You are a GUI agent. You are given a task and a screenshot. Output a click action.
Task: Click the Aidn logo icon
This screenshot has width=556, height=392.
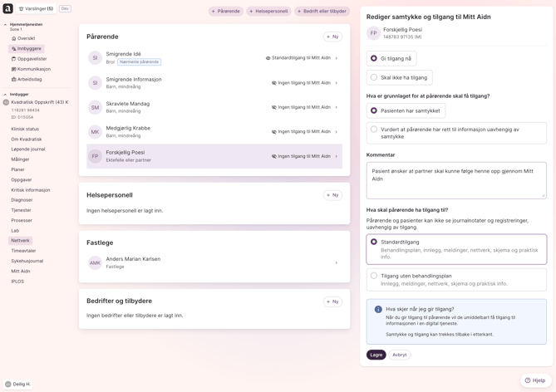[7, 8]
